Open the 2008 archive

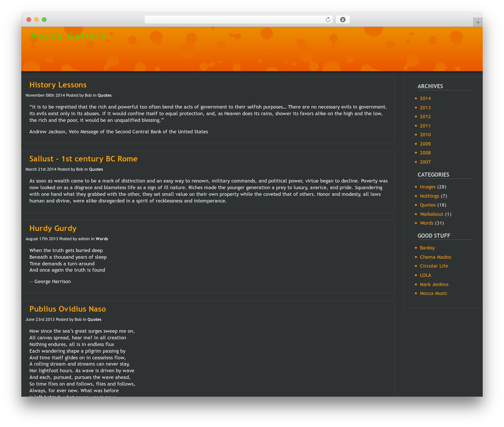coord(425,153)
